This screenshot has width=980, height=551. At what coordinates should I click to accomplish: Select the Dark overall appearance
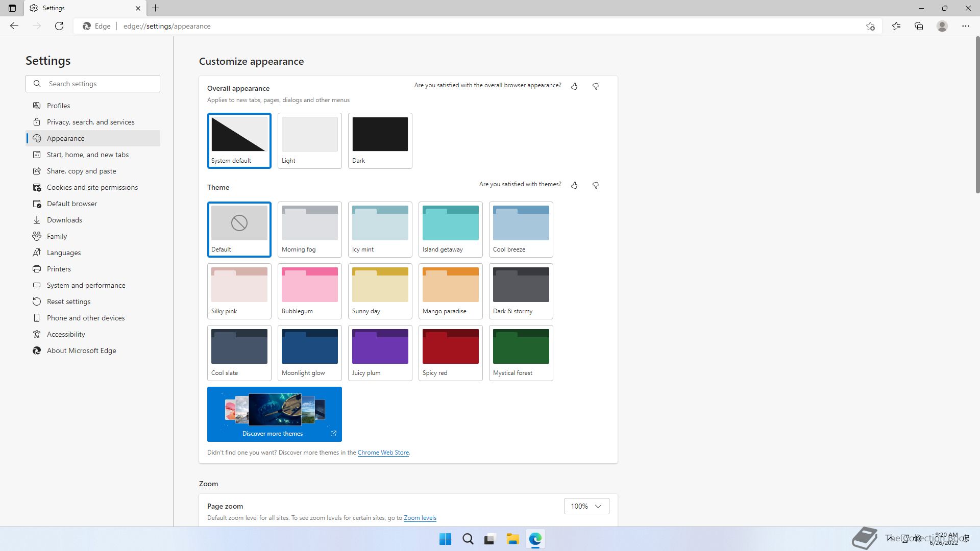380,140
